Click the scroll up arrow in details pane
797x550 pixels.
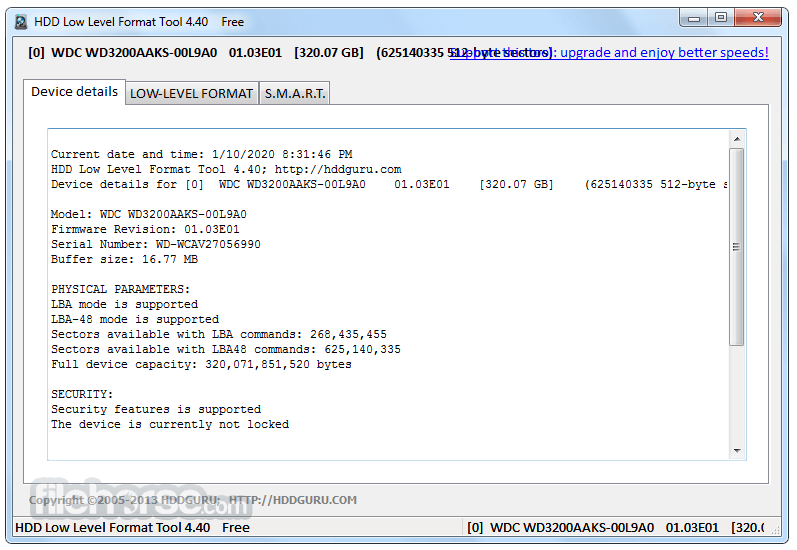pos(737,139)
